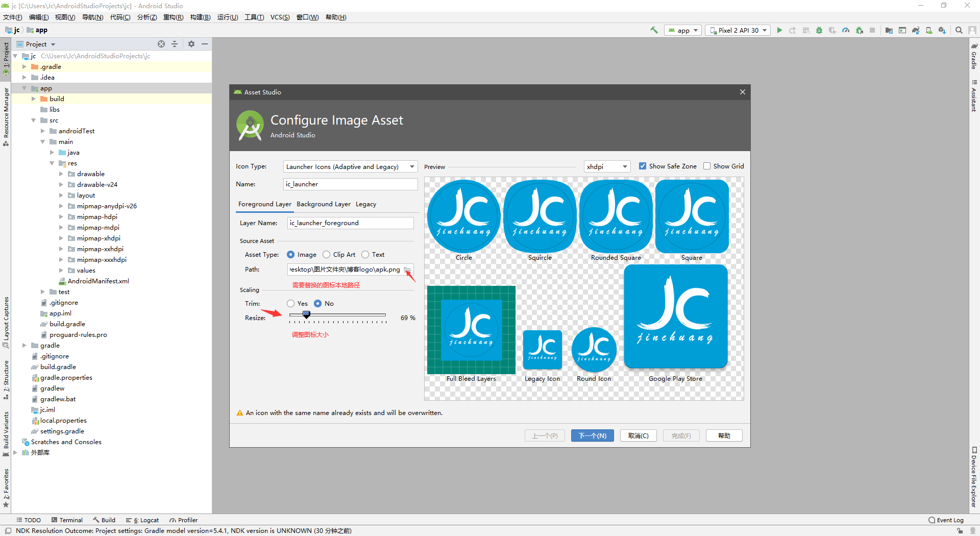Open the Gradle side panel
The width and height of the screenshot is (980, 536).
pos(974,56)
